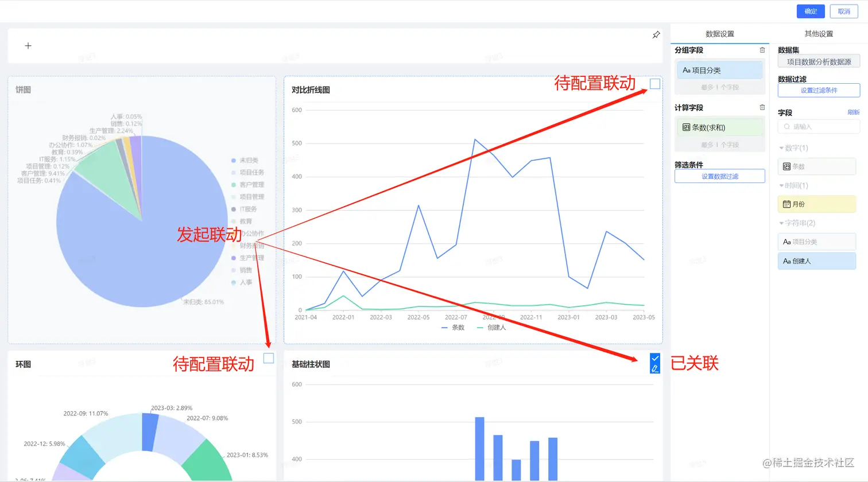
Task: Click the 刷新 link beside 字段
Action: [854, 112]
